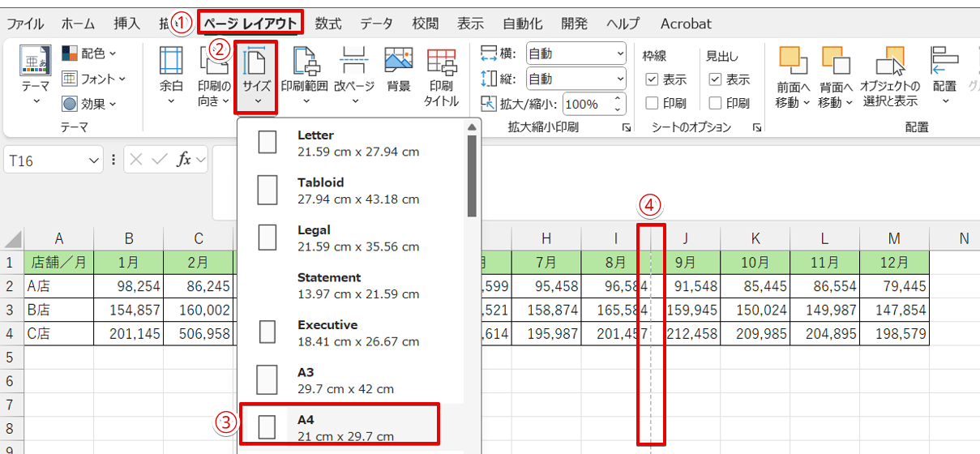
Task: Click the 12月 header cell
Action: click(894, 263)
